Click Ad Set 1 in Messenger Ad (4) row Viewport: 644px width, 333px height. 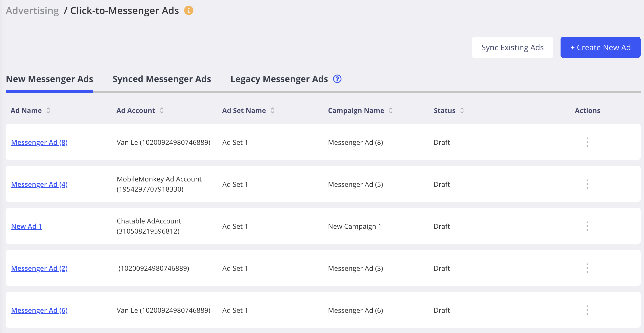pos(235,184)
